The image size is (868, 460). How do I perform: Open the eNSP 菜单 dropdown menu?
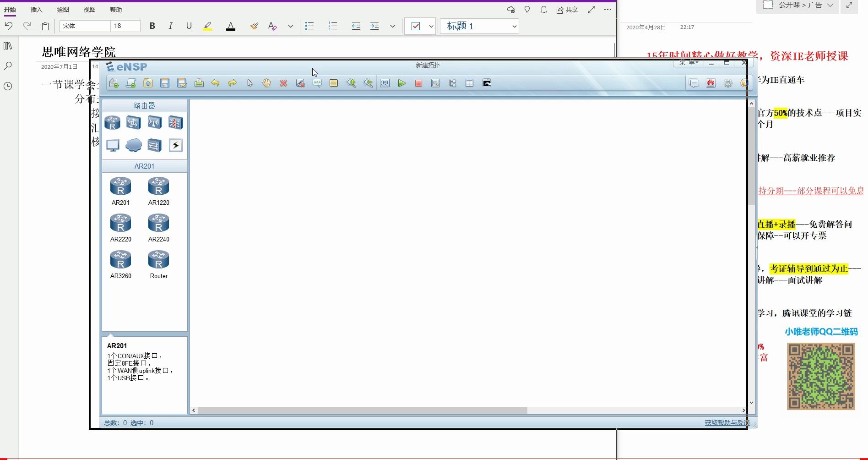pos(688,63)
